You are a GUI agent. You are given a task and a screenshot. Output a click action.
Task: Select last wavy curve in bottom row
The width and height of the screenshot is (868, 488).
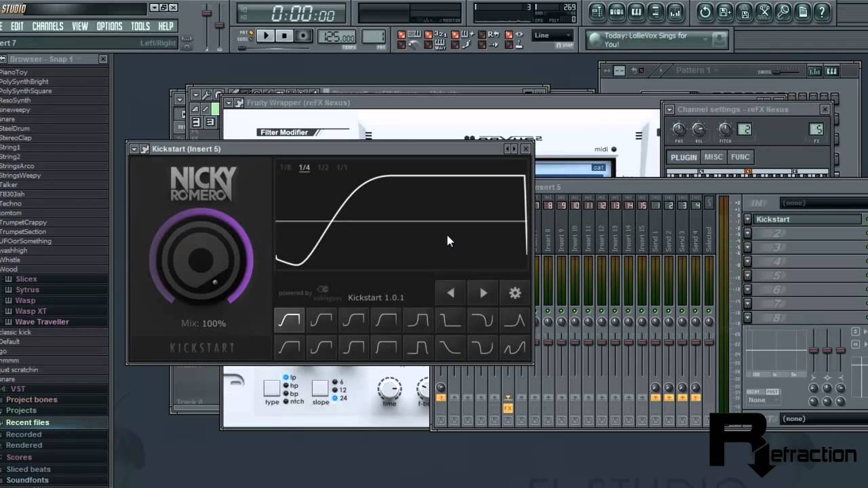coord(514,348)
